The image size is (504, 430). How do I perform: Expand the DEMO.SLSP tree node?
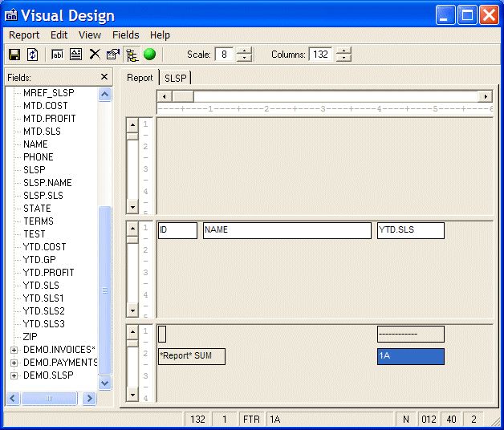tap(14, 375)
